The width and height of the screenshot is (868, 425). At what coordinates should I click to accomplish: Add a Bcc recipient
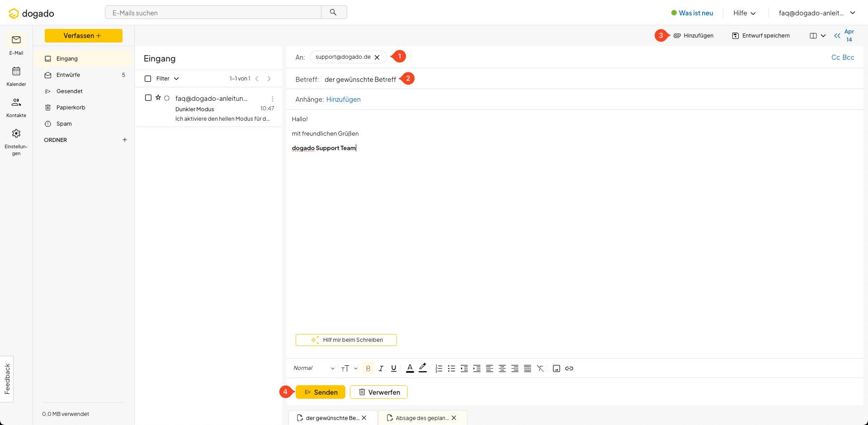click(x=849, y=57)
